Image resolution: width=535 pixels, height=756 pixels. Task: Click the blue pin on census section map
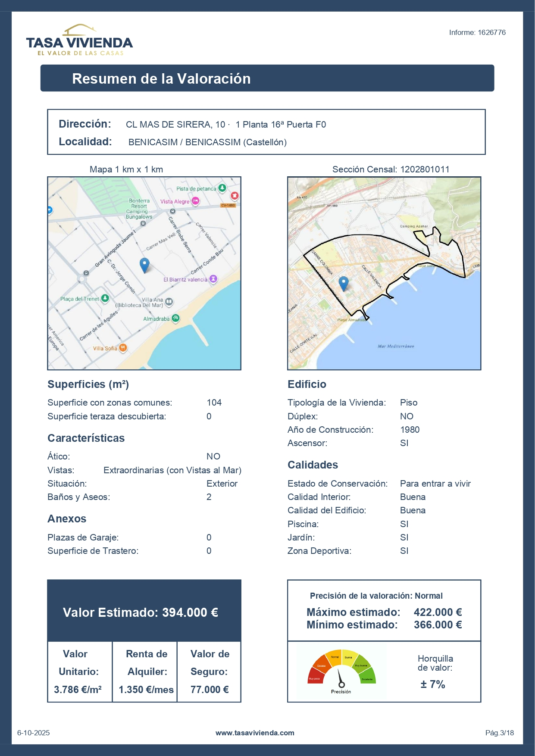click(344, 284)
